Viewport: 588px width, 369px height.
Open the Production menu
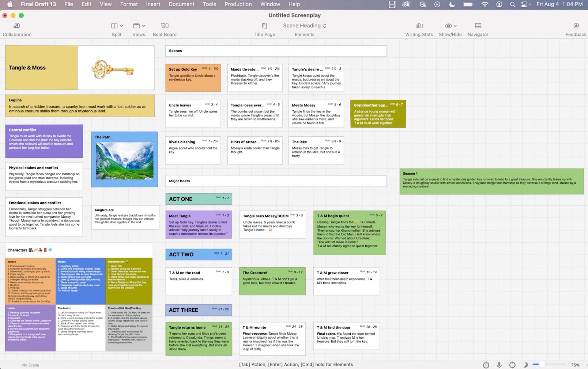tap(238, 4)
